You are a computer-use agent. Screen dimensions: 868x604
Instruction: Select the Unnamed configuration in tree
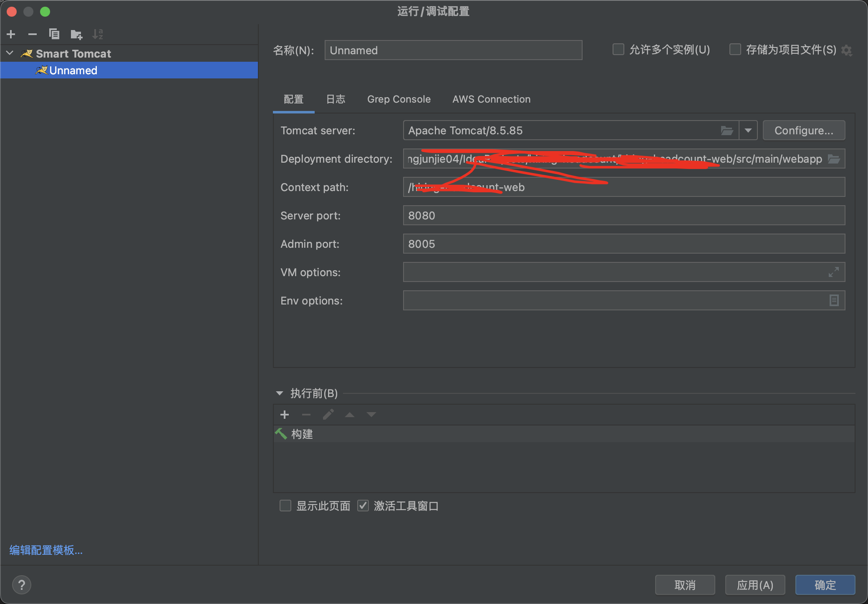pos(129,70)
